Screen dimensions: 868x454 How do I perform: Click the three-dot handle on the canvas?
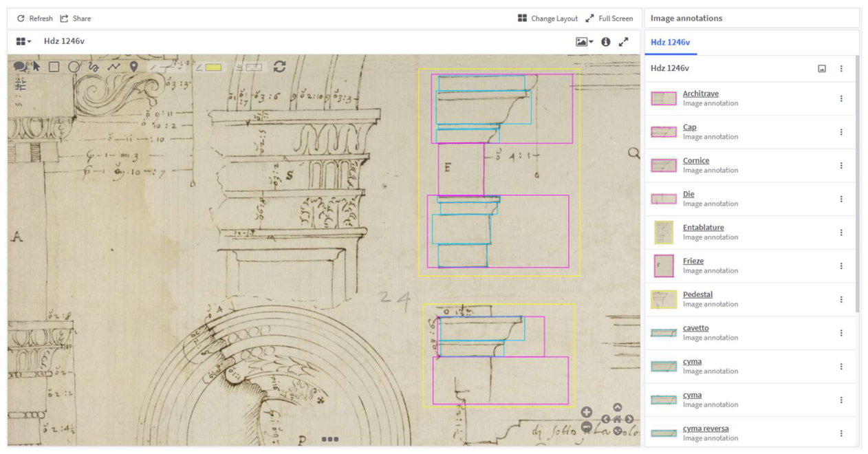click(330, 439)
